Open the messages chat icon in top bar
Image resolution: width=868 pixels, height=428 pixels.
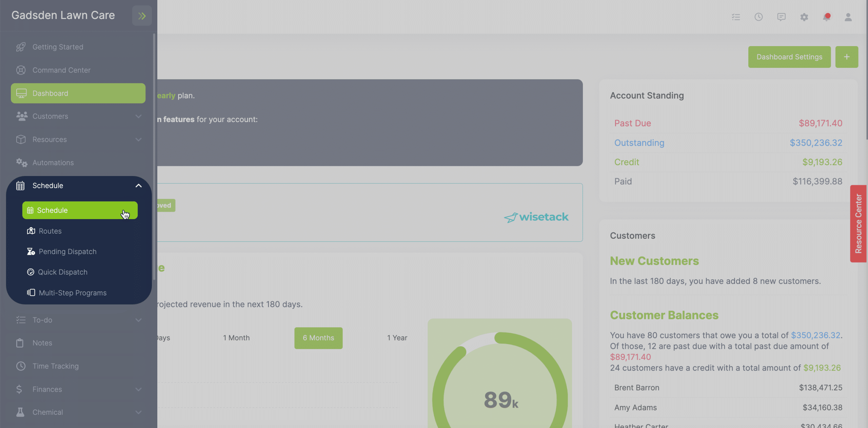[781, 17]
